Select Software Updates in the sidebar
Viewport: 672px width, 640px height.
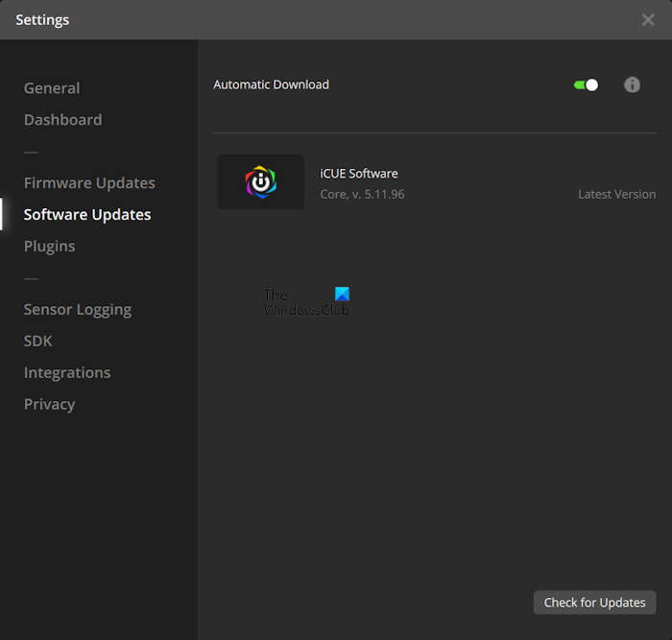tap(87, 215)
